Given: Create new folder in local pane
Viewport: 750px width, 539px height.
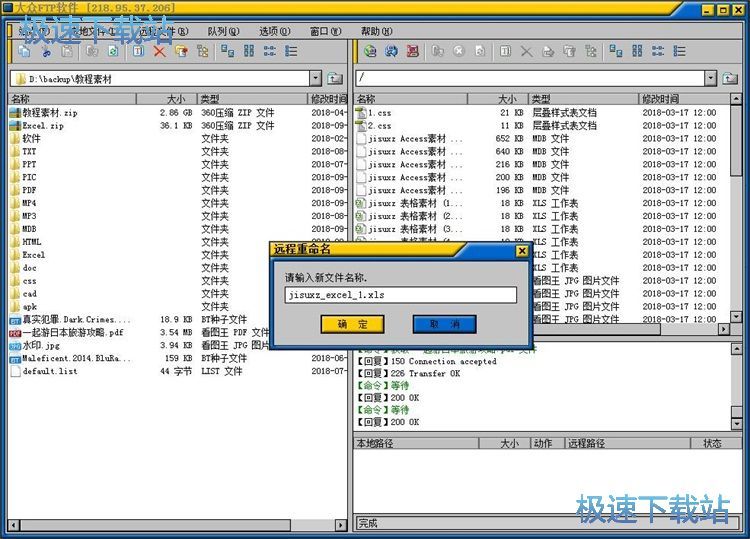Looking at the screenshot, I should [181, 51].
